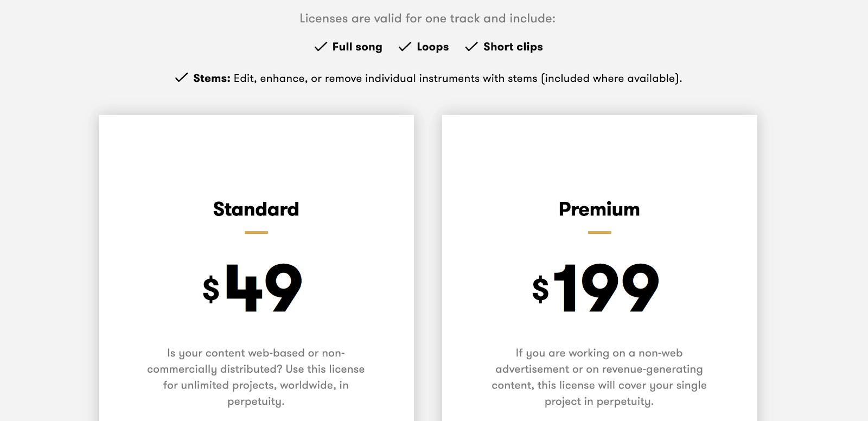This screenshot has width=868, height=421.
Task: Click the checkmark icon beside Short clips
Action: [x=471, y=47]
